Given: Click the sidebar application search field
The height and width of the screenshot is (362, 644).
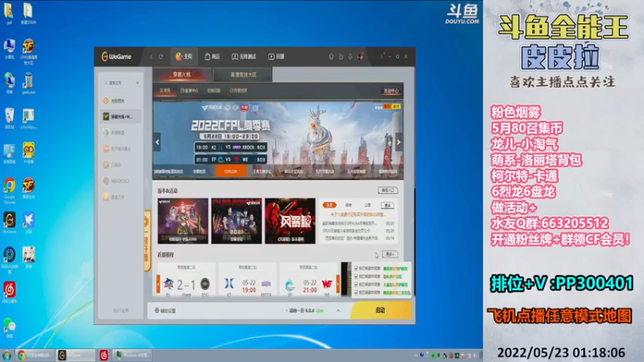Looking at the screenshot, I should [x=117, y=83].
